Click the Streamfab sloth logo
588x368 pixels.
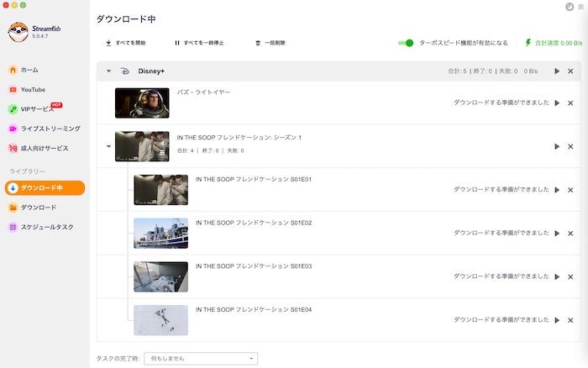click(18, 32)
